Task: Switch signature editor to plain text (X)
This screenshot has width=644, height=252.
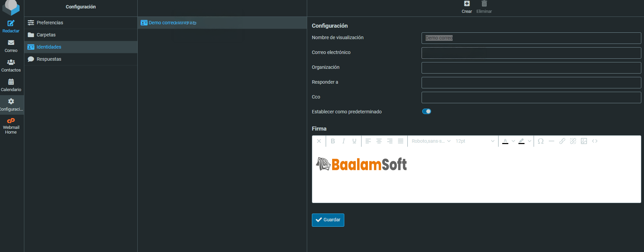Action: 319,141
